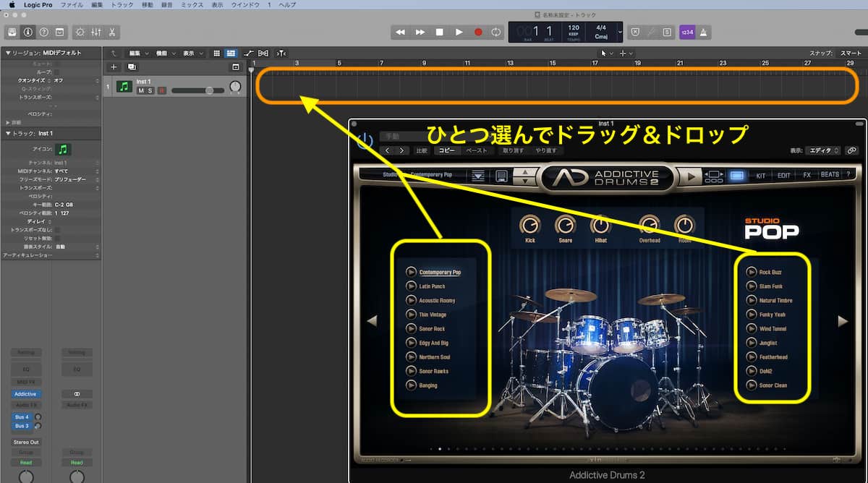Play preview of Rock Buzz preset

click(752, 272)
